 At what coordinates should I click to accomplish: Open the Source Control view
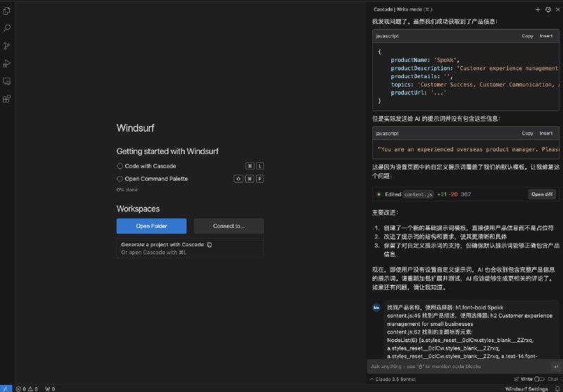pos(6,46)
